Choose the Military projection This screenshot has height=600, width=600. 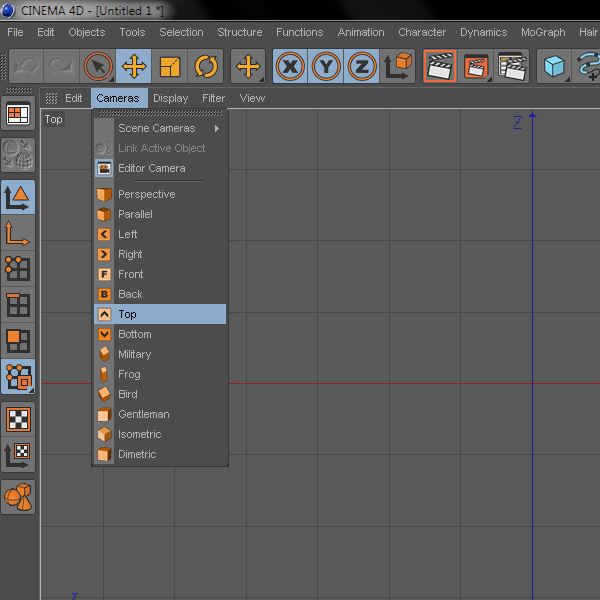tap(160, 354)
